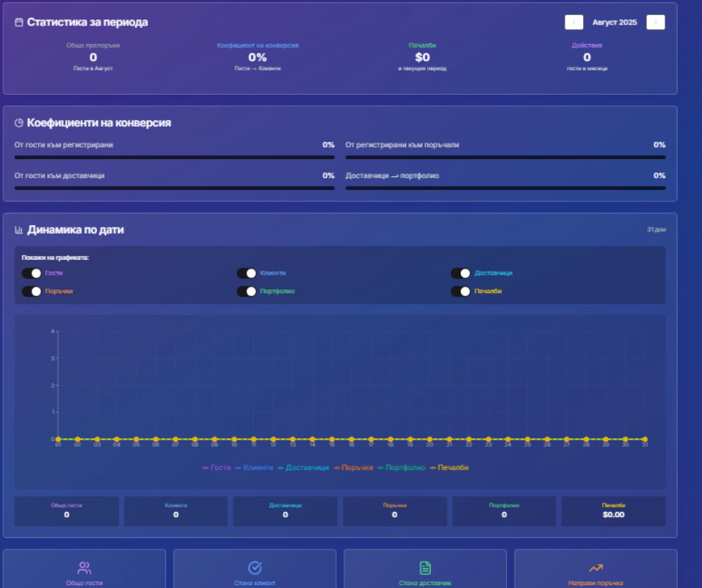Image resolution: width=702 pixels, height=588 pixels.
Task: Click the Действия statistic at the top
Action: click(x=587, y=57)
